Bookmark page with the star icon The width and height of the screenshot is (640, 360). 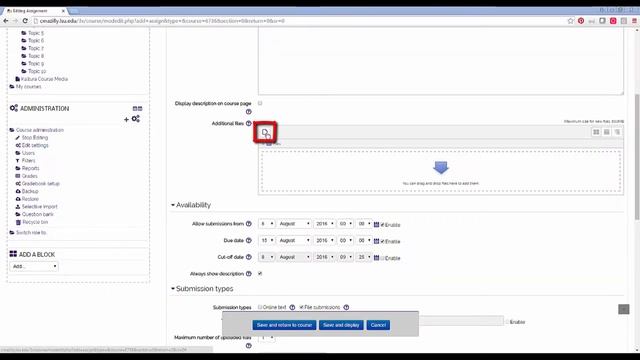570,21
